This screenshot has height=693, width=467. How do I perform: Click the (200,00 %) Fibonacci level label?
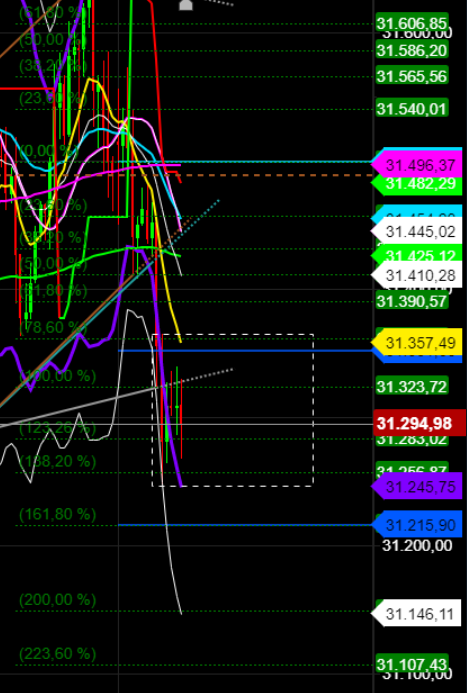(57, 600)
